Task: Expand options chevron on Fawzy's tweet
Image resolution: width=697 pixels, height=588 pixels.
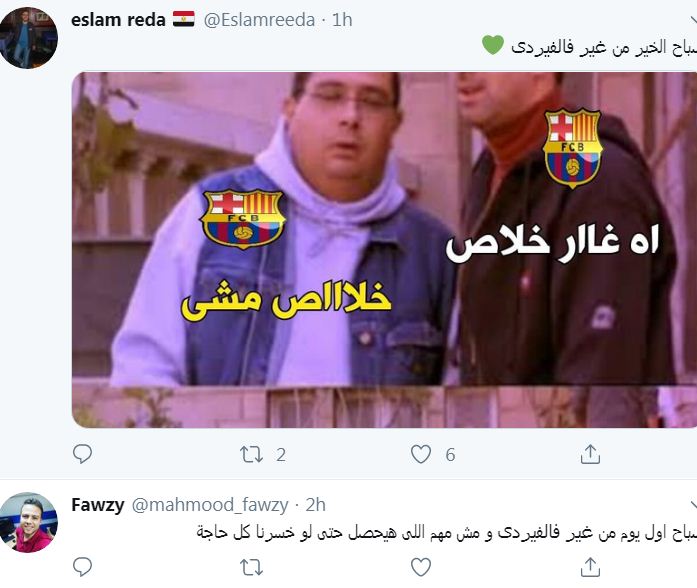Action: point(693,505)
